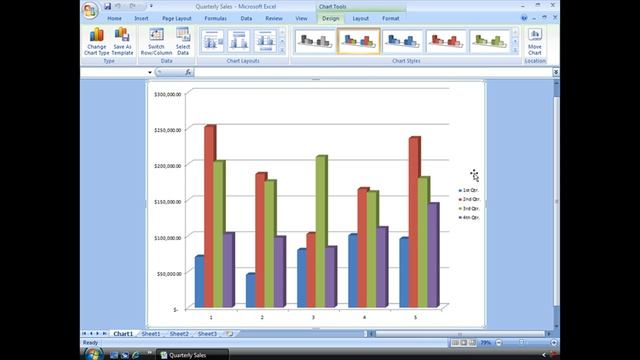The image size is (640, 360).
Task: Apply the first chart layout thumbnail
Action: [x=212, y=41]
